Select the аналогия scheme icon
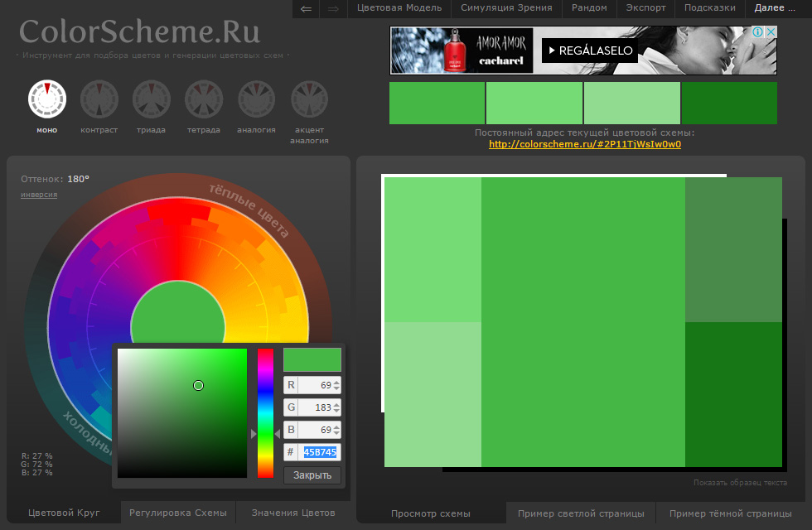 [x=257, y=99]
